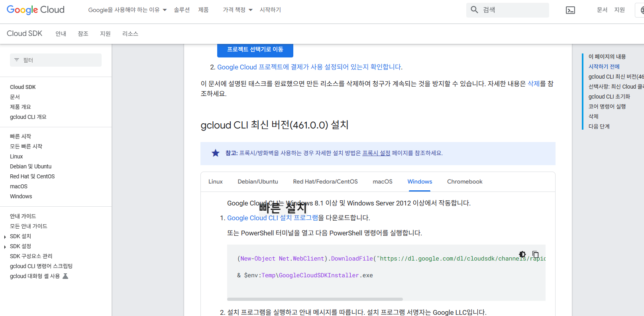Image resolution: width=644 pixels, height=316 pixels.
Task: Click the search magnifier icon
Action: pos(474,10)
